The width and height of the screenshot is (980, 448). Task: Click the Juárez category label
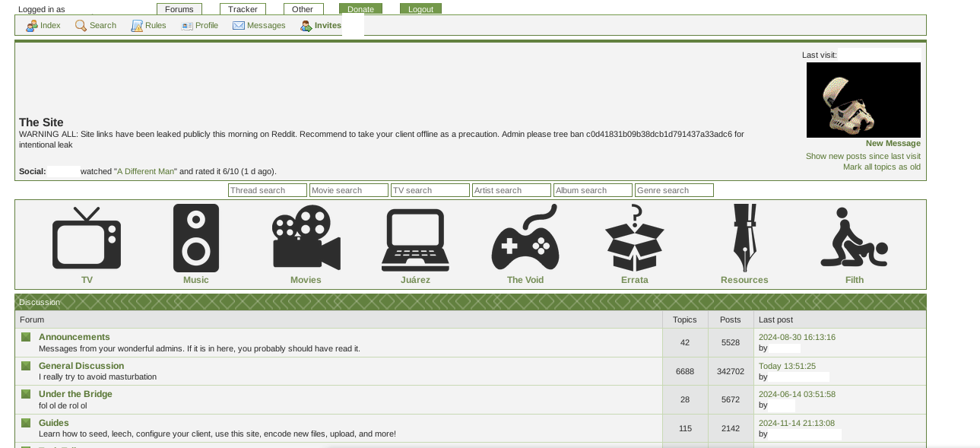coord(415,280)
